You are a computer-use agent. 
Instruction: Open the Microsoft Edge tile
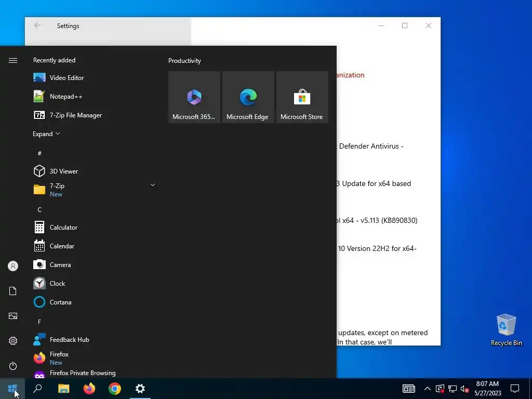[248, 97]
